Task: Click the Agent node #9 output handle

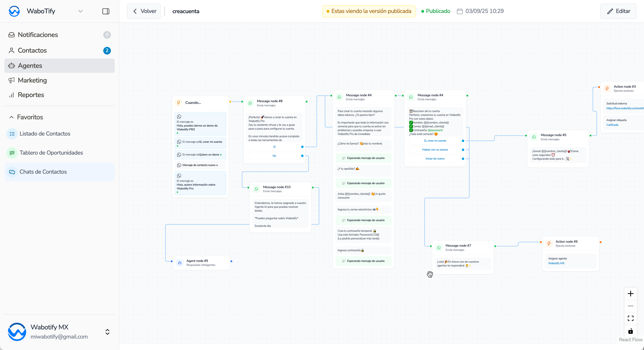Action: tap(232, 261)
